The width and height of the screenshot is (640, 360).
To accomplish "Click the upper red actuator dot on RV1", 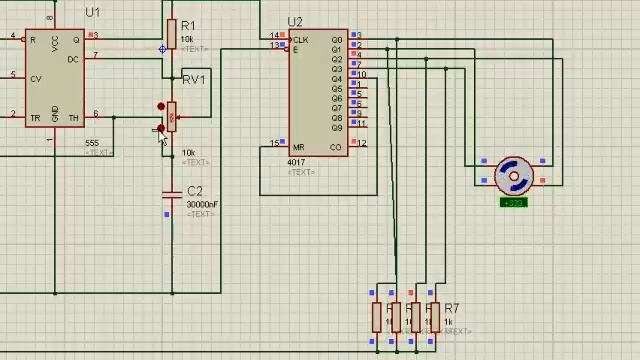I will (x=161, y=107).
